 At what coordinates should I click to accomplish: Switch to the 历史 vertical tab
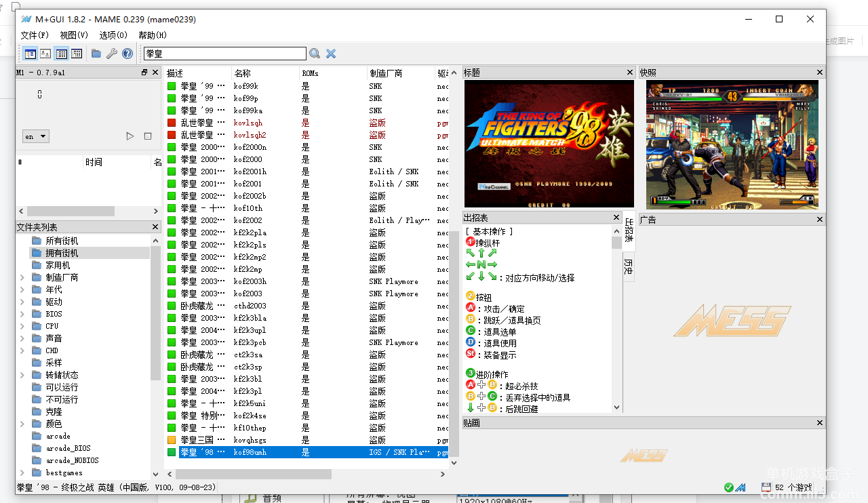(629, 266)
